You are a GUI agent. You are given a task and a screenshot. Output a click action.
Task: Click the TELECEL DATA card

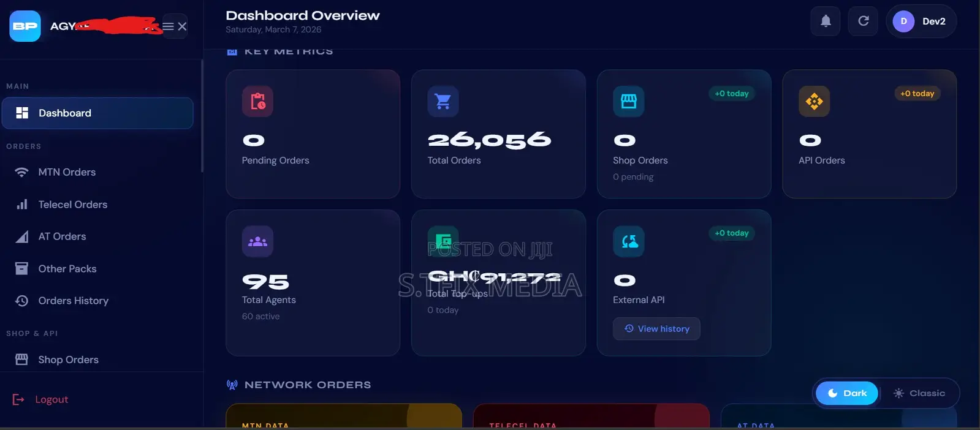[x=591, y=417]
